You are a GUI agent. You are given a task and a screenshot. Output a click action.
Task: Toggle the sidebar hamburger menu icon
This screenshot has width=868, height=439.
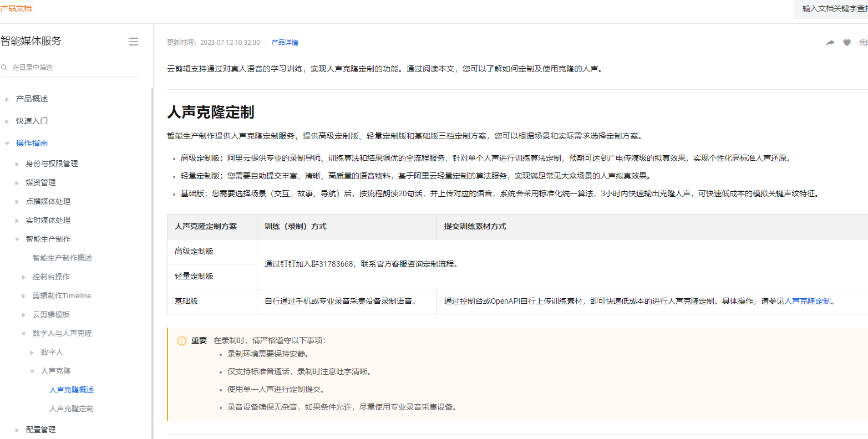point(133,42)
